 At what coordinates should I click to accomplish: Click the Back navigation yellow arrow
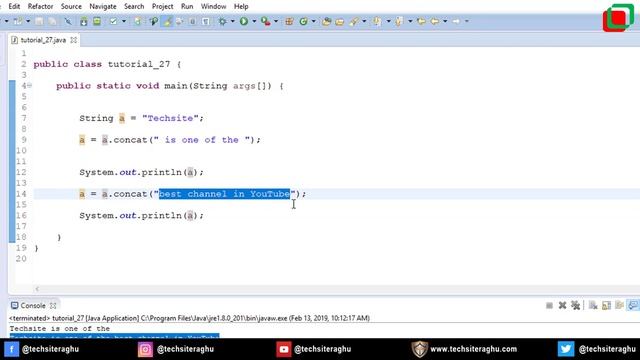pyautogui.click(x=435, y=21)
